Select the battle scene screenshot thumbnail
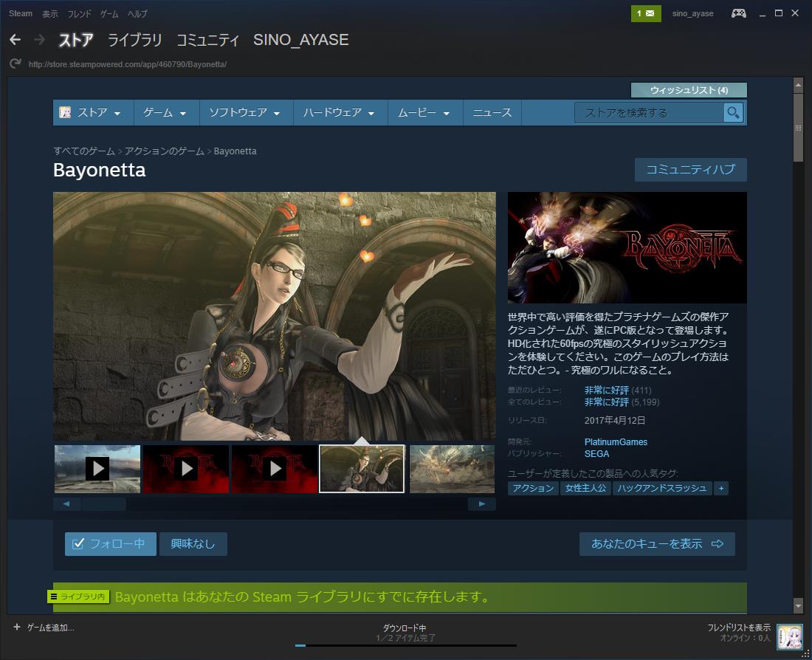Viewport: 812px width, 660px height. point(452,469)
